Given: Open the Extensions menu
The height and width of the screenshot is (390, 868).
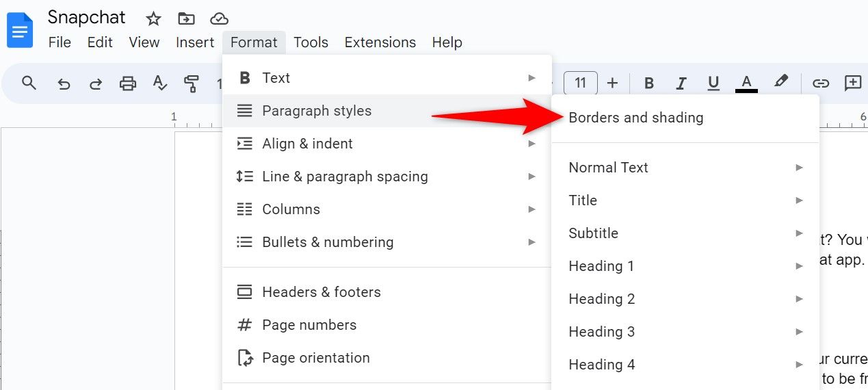Looking at the screenshot, I should [380, 42].
